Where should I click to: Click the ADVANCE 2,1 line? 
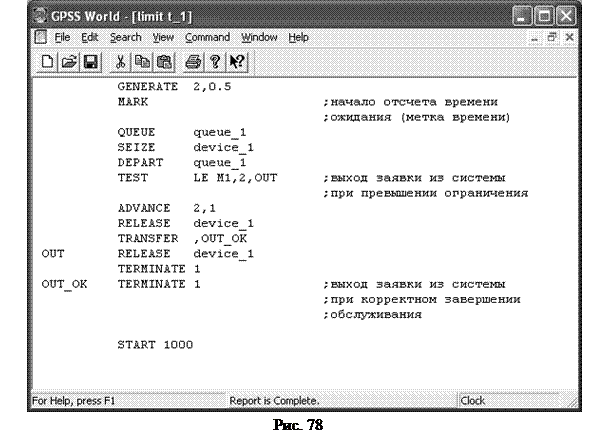[x=167, y=208]
